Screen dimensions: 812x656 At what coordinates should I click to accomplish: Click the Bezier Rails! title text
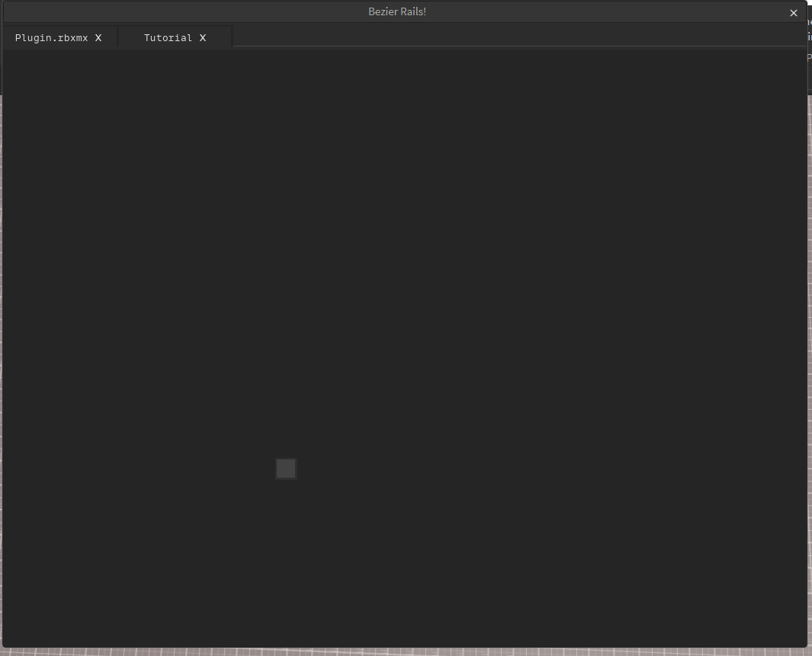pyautogui.click(x=396, y=11)
